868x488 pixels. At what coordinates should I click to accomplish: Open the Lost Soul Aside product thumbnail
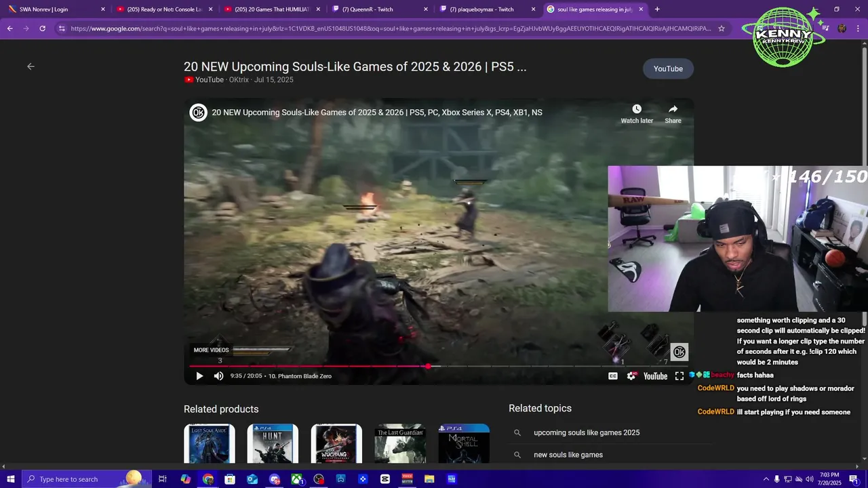click(x=210, y=444)
